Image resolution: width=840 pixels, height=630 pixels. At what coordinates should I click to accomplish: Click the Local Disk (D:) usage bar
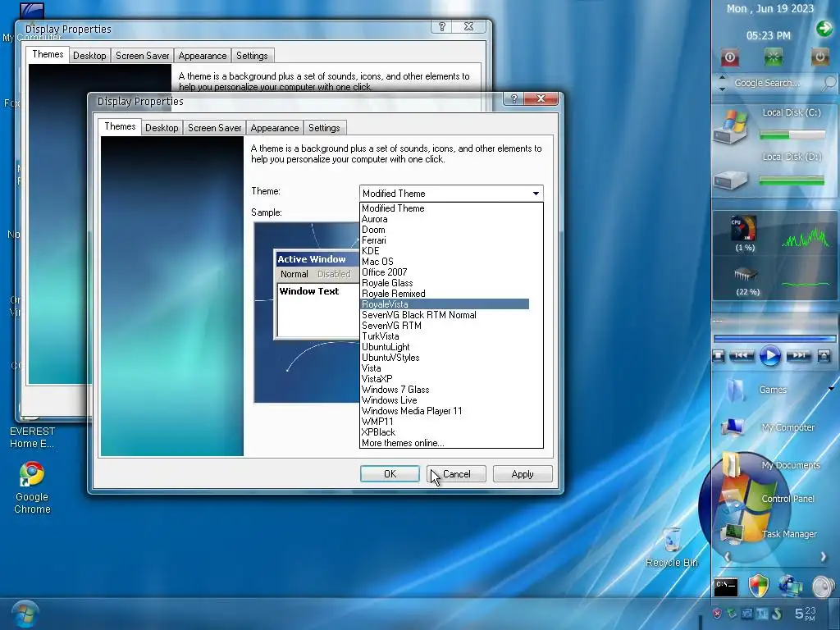point(792,181)
